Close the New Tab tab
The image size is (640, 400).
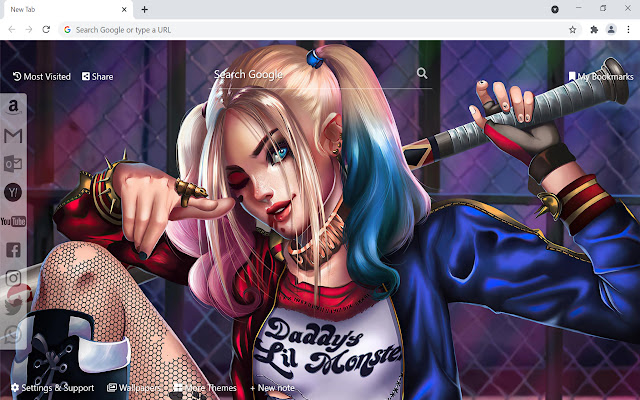click(x=124, y=9)
